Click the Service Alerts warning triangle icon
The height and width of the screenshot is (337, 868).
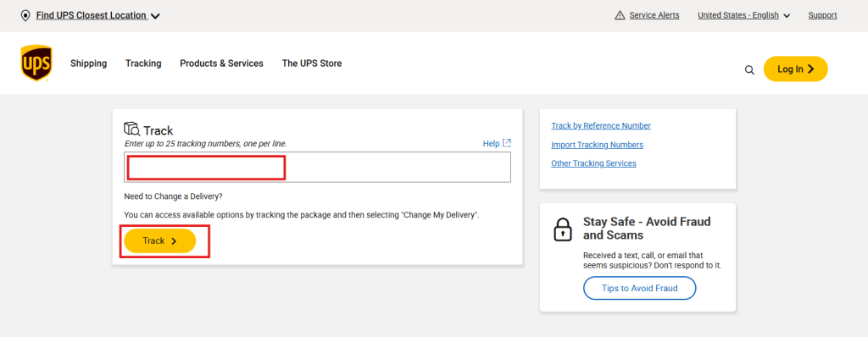620,15
